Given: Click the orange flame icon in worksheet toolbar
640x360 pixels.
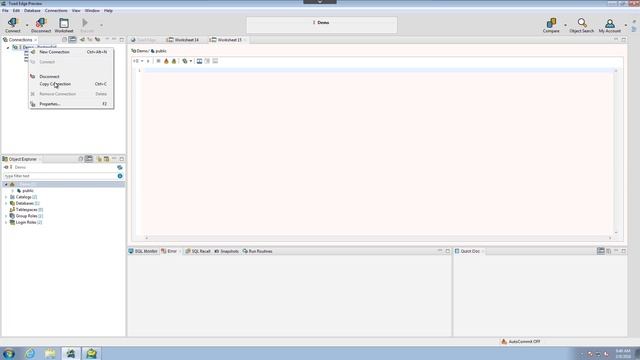Looking at the screenshot, I should click(166, 61).
